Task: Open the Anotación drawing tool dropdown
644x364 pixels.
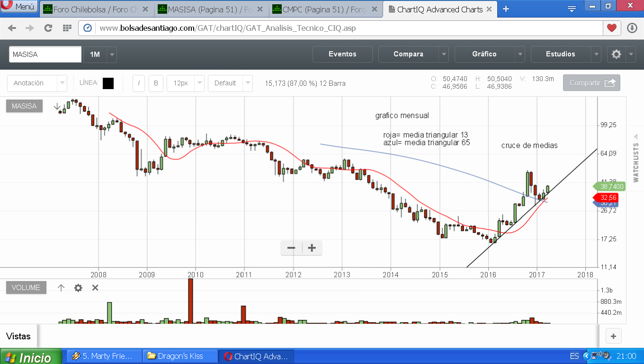Action: [x=37, y=83]
